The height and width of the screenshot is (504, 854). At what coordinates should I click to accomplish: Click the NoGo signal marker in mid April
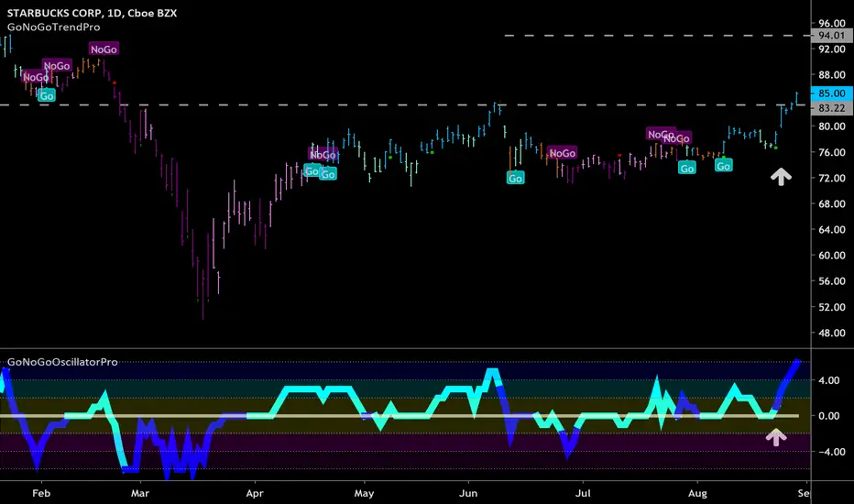tap(323, 155)
